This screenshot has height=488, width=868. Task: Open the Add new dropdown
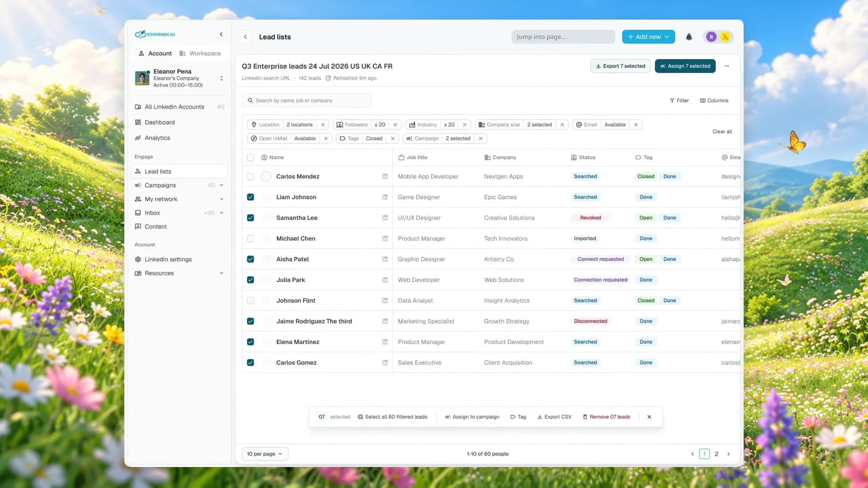coord(648,37)
